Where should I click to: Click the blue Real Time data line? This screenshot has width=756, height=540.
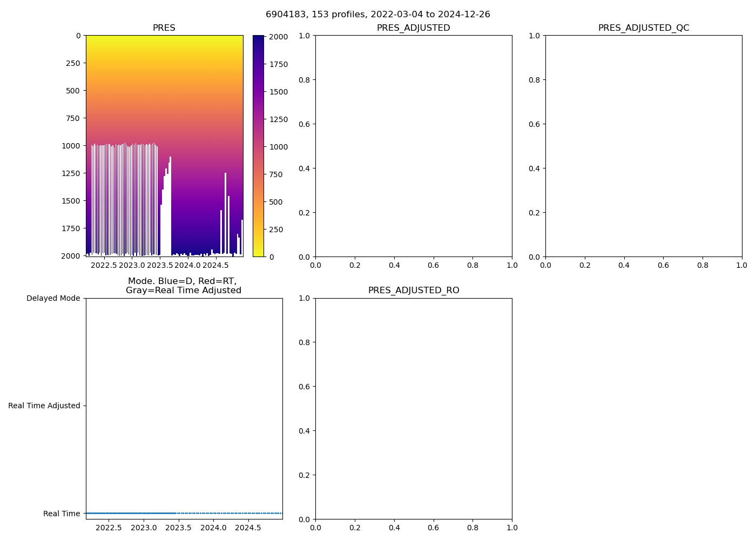pyautogui.click(x=184, y=513)
